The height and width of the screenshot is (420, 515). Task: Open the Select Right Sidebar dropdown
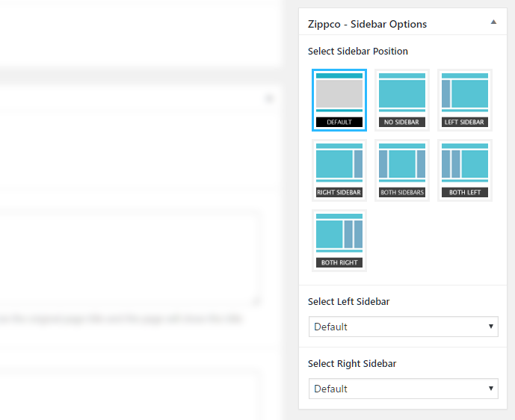[404, 389]
